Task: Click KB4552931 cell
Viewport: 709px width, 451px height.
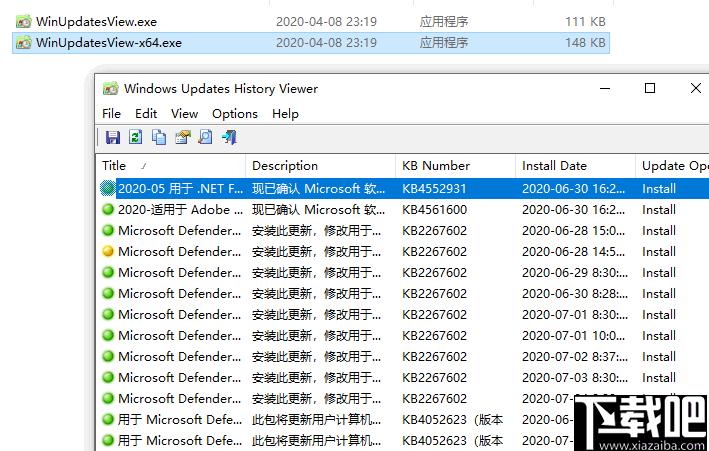Action: pos(434,188)
